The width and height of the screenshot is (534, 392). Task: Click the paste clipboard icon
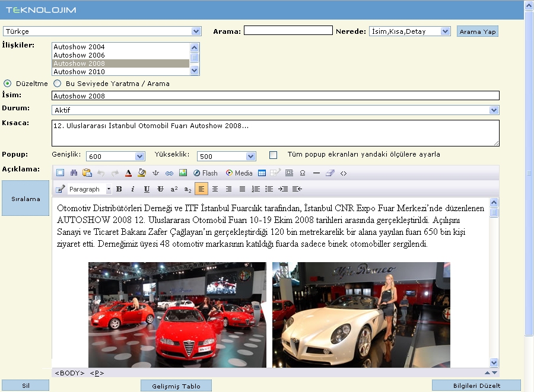pyautogui.click(x=87, y=173)
